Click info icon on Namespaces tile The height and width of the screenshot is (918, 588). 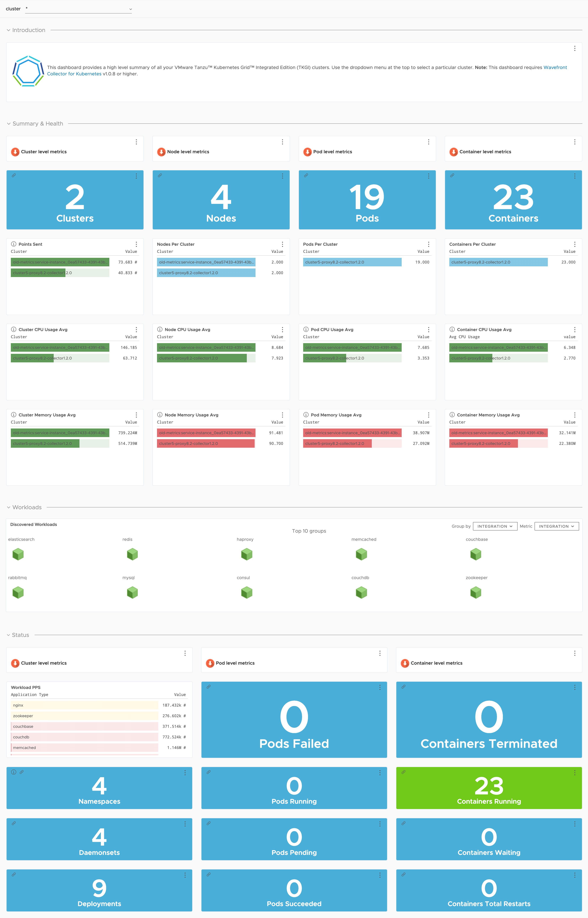14,772
